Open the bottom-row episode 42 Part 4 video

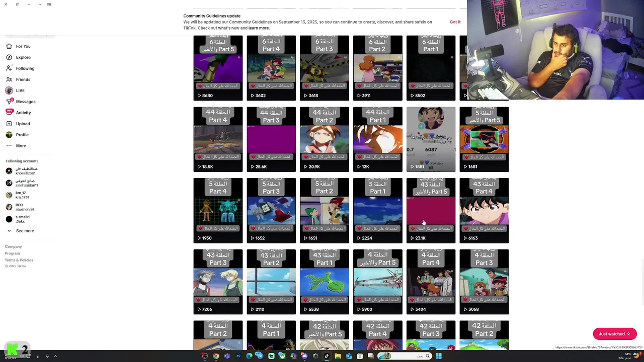point(378,335)
